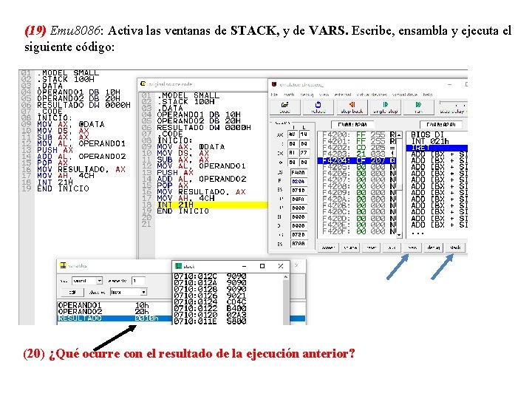Open the debug menu in emulator
Image resolution: width=532 pixels, height=399 pixels.
coord(307,95)
